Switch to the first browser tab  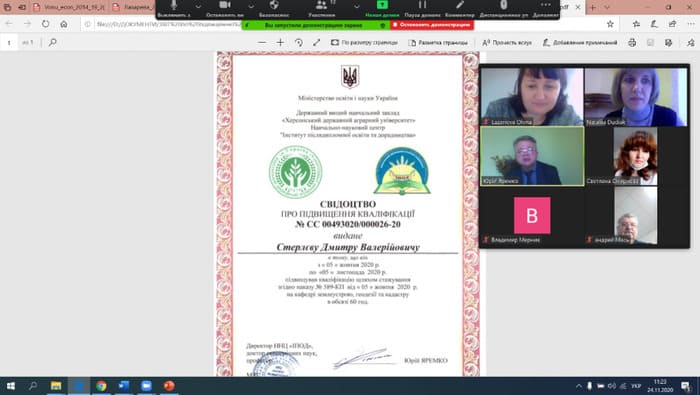(x=70, y=7)
